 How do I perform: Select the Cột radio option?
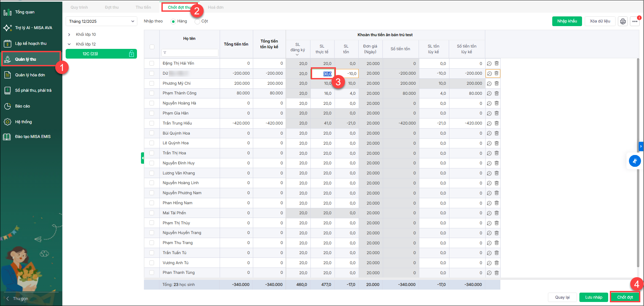coord(198,21)
